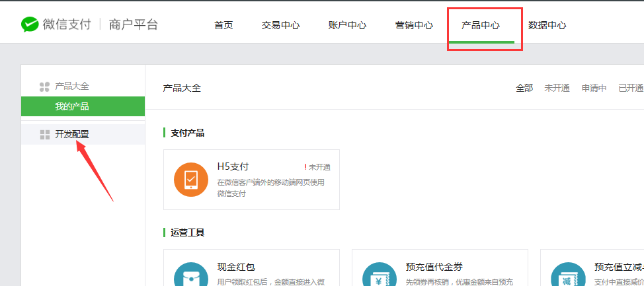This screenshot has height=286, width=644.
Task: Click the 产品大全 sidebar grid icon
Action: pyautogui.click(x=45, y=87)
